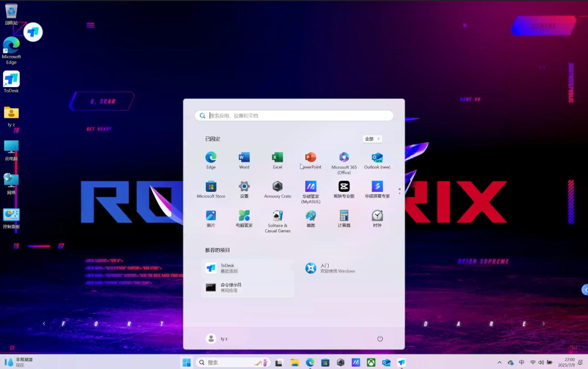Screen dimensions: 588x369
Task: Click the power button in Start menu
Action: [380, 338]
